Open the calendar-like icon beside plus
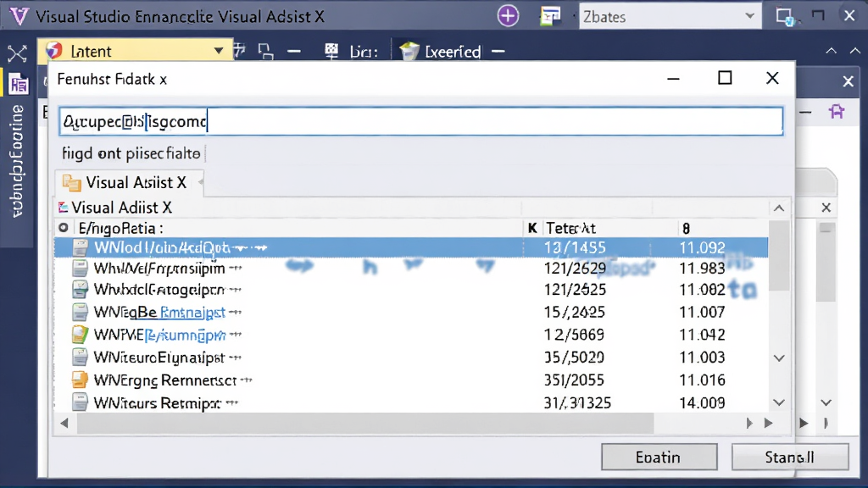Viewport: 868px width, 488px height. tap(550, 16)
